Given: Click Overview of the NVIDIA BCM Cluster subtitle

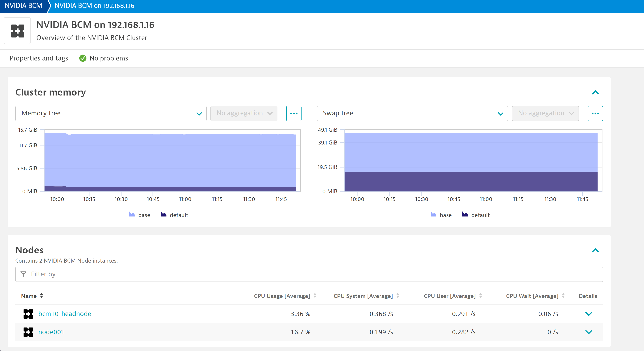Looking at the screenshot, I should 92,38.
